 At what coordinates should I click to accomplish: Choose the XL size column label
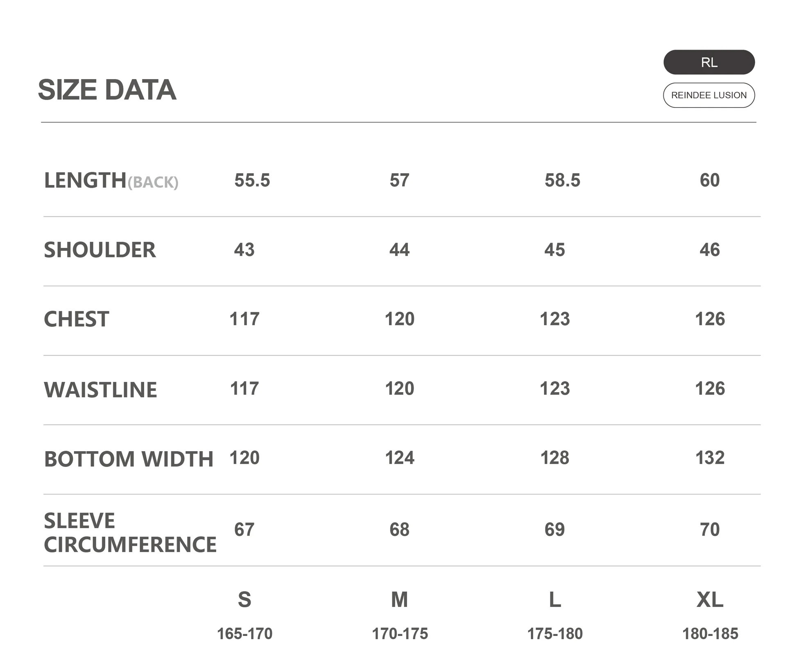tap(710, 599)
